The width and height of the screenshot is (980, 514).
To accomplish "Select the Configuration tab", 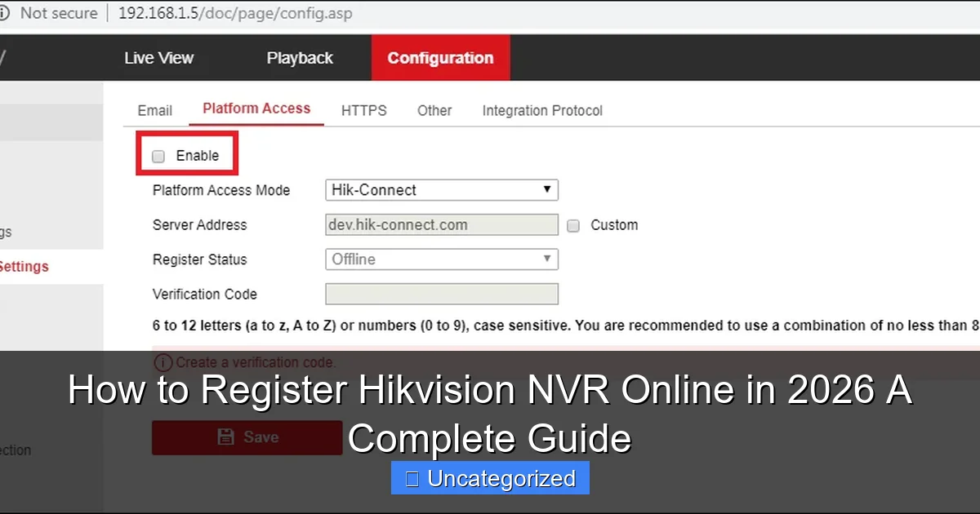I will pyautogui.click(x=440, y=57).
